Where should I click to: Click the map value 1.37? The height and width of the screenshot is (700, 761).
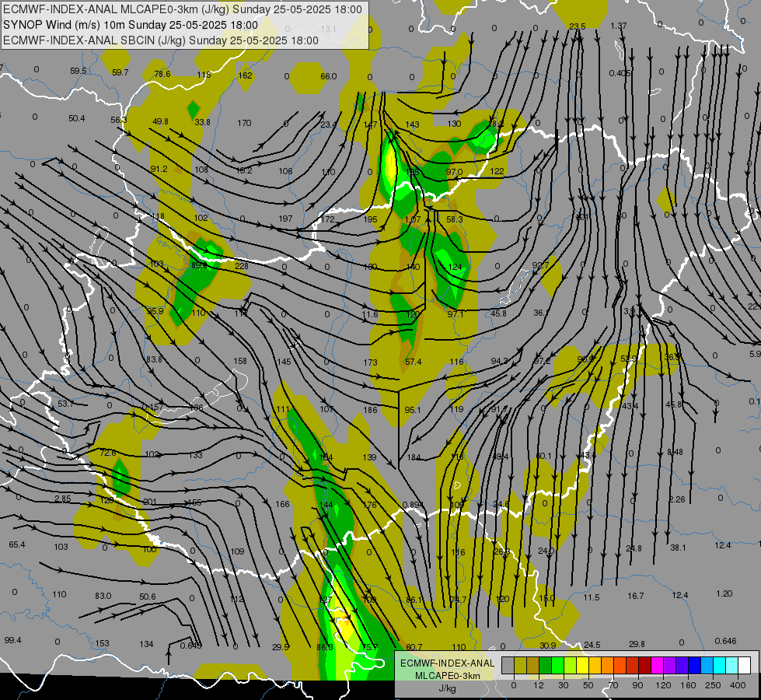click(618, 26)
